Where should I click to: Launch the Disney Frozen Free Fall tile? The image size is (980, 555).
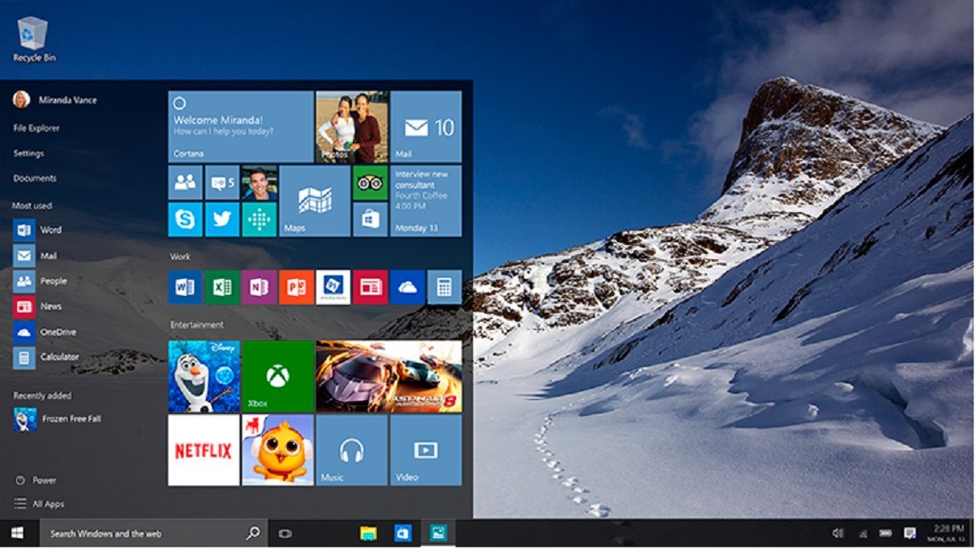click(204, 376)
